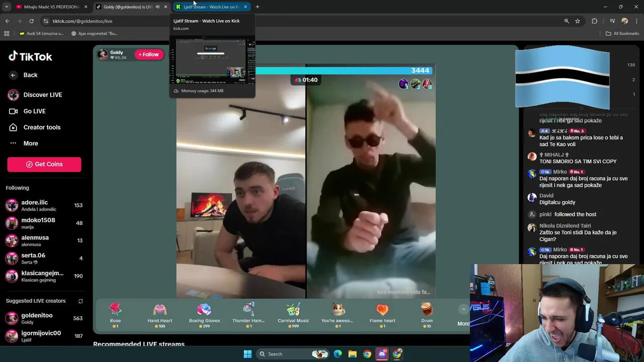Follow Goldy with the Follow button

(148, 54)
